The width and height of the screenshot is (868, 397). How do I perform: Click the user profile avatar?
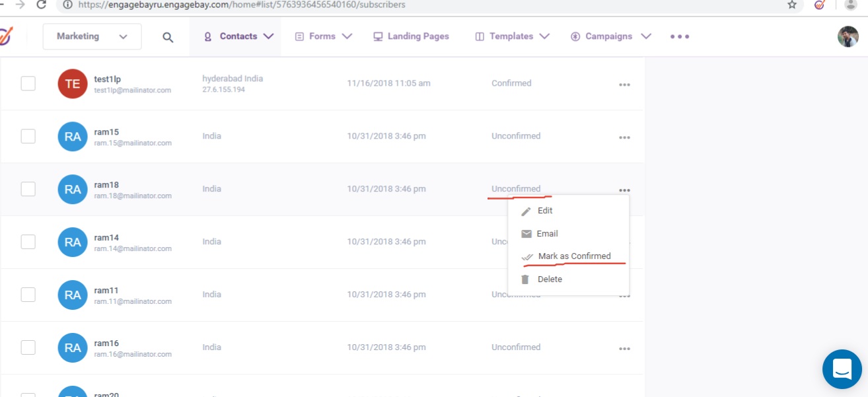(x=848, y=37)
